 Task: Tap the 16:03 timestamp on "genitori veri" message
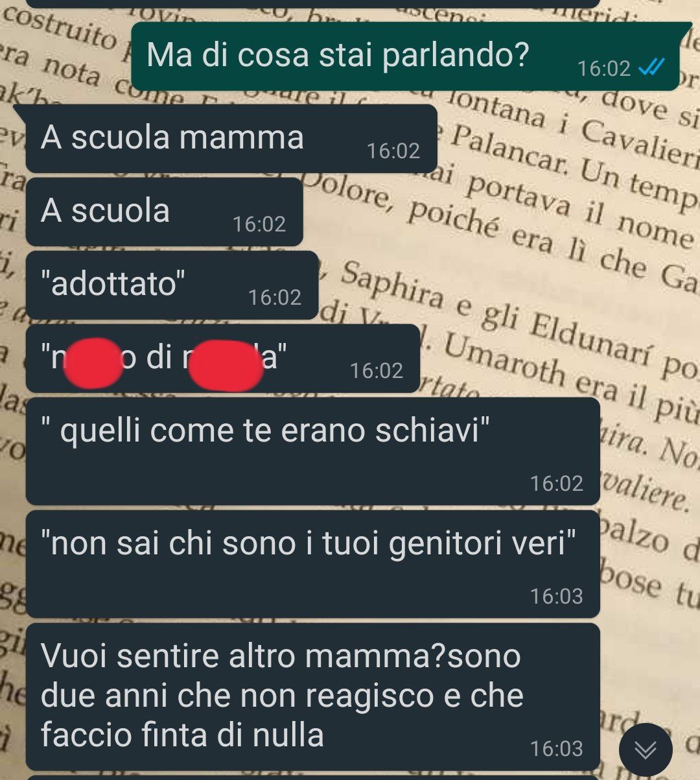coord(556,596)
